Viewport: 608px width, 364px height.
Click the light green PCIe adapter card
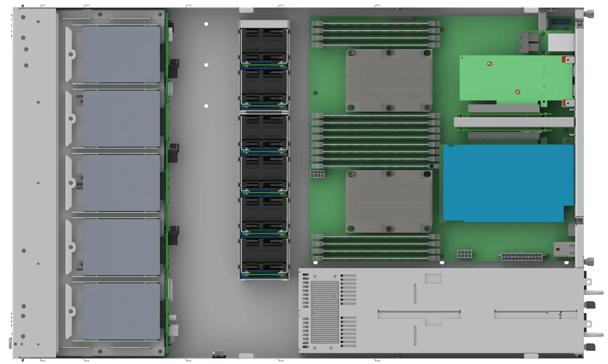pyautogui.click(x=516, y=79)
